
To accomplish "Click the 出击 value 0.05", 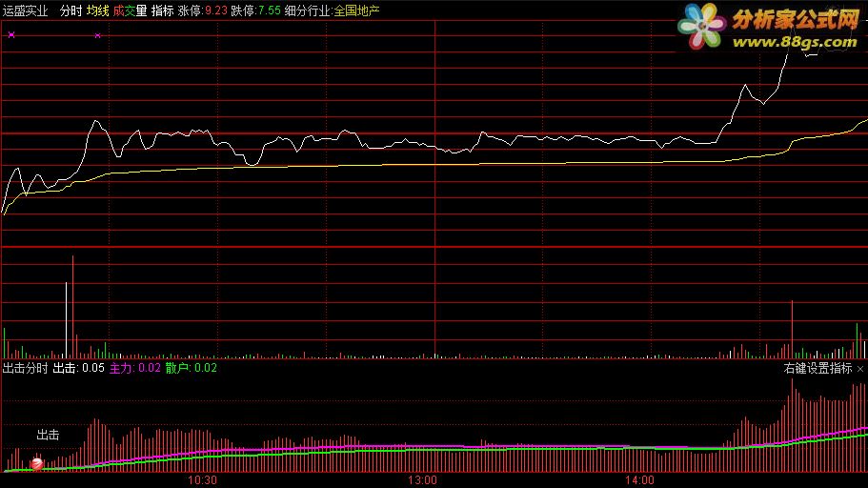I will tap(93, 368).
